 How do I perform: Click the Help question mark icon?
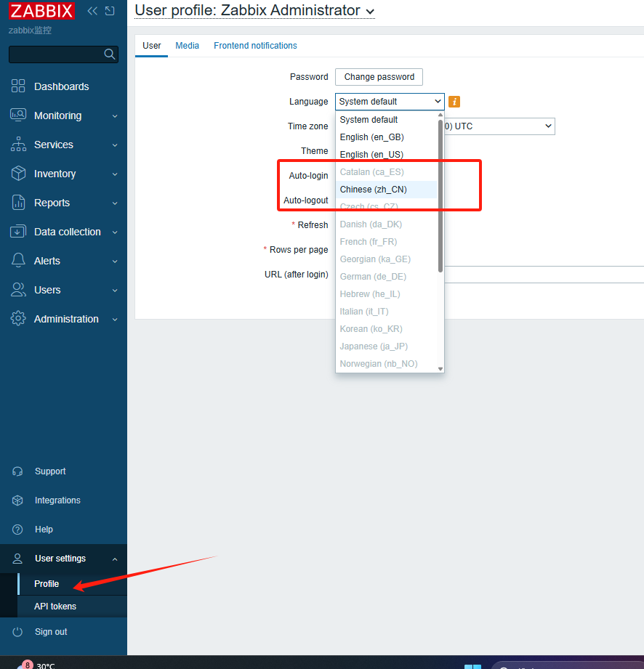[x=17, y=530]
